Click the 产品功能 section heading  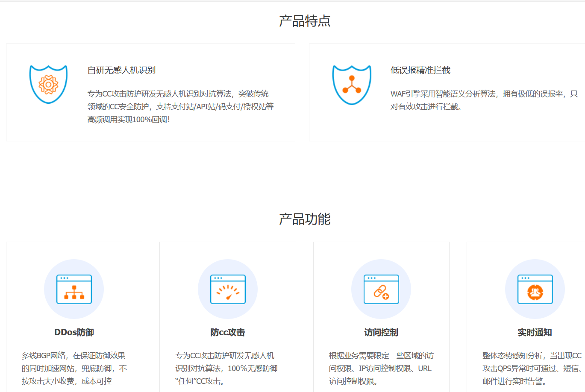click(x=305, y=219)
